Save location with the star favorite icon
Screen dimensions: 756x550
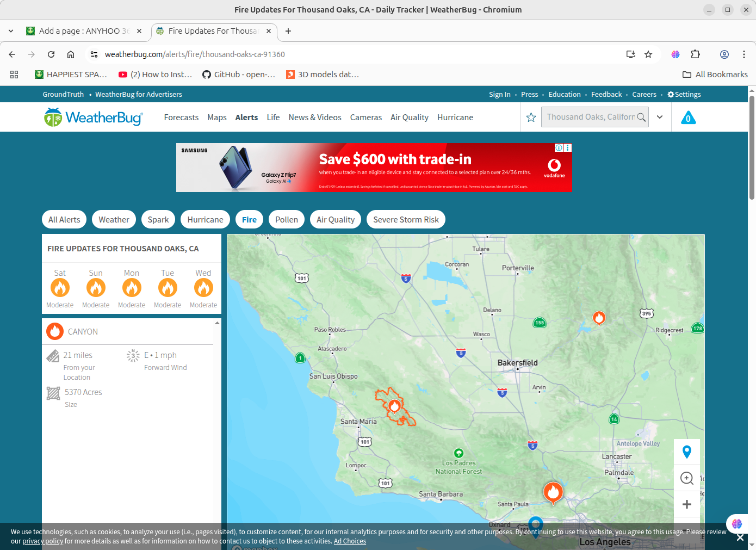pyautogui.click(x=531, y=118)
